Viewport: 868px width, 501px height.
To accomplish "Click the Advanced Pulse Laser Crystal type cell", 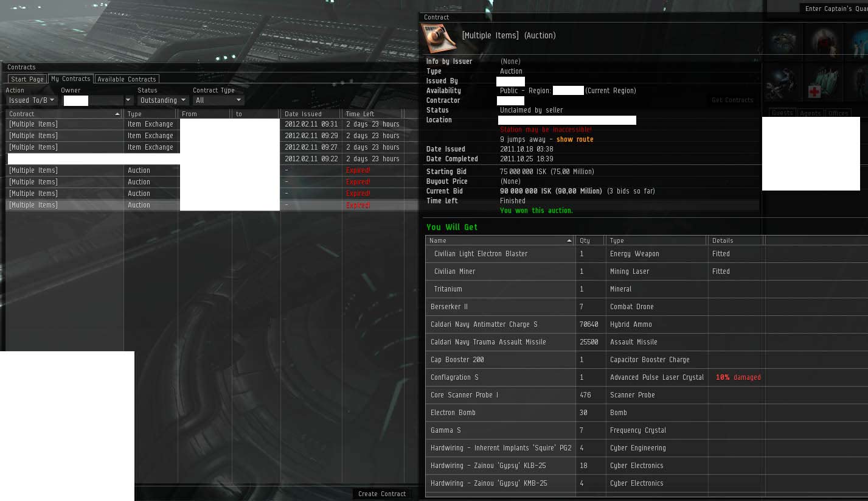I will (657, 377).
